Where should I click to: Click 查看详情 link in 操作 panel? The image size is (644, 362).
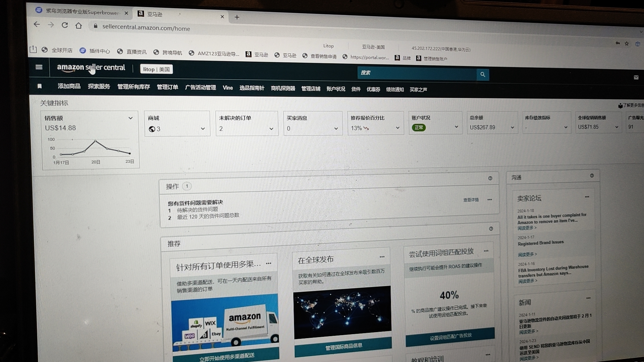(471, 200)
